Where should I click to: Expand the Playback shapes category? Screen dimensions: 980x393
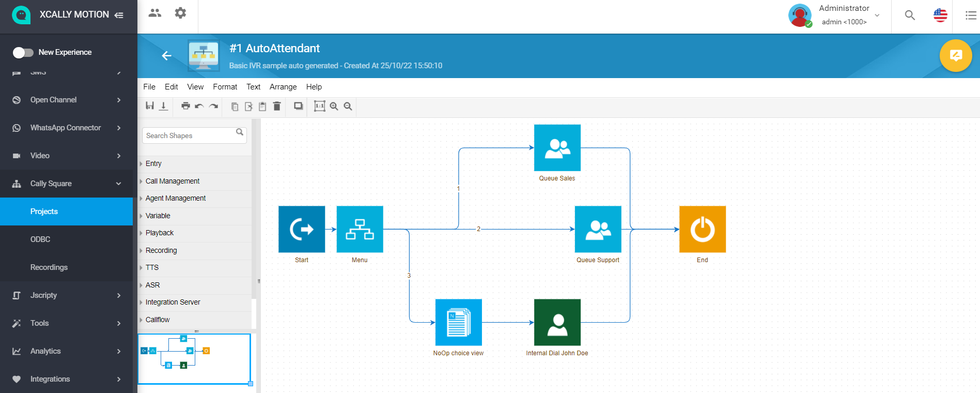tap(160, 233)
